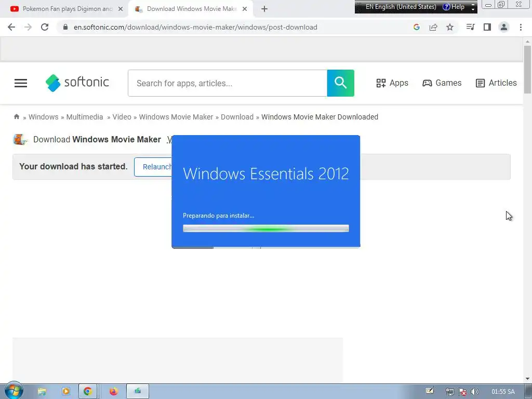
Task: Close the Pokemon Fan YouTube tab
Action: pyautogui.click(x=121, y=9)
